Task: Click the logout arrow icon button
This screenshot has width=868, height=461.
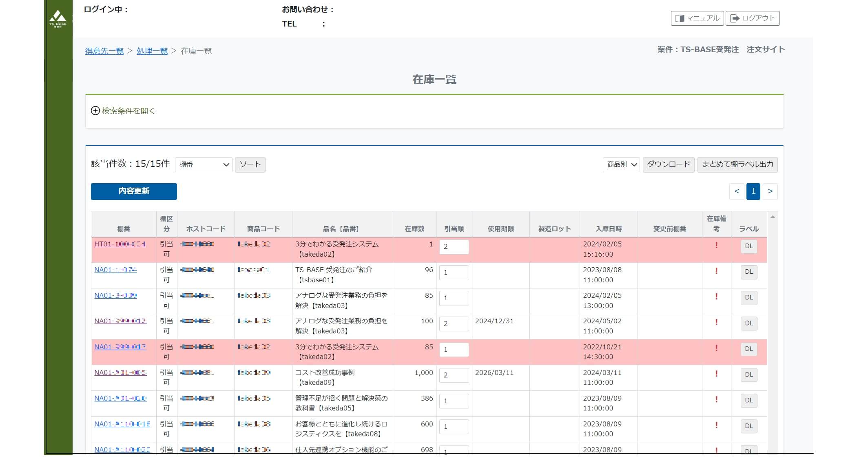Action: coord(735,18)
